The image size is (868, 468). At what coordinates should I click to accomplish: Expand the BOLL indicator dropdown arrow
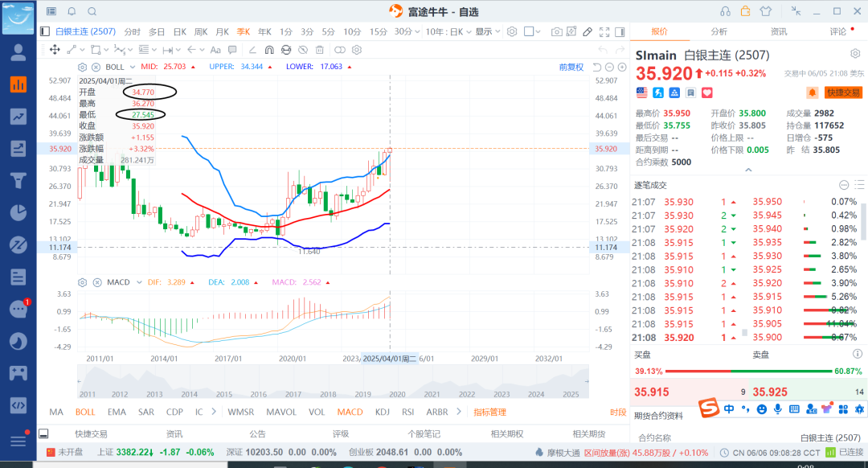click(x=133, y=67)
